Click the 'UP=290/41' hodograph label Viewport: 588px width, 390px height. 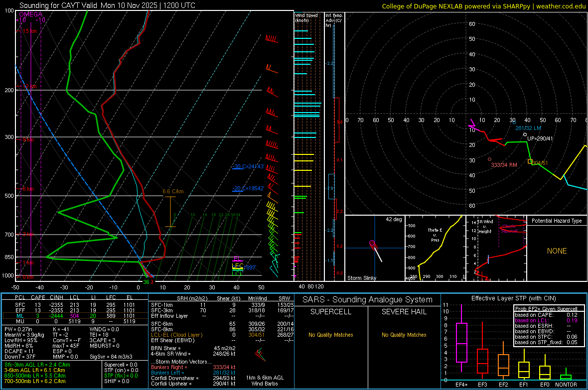[x=540, y=138]
